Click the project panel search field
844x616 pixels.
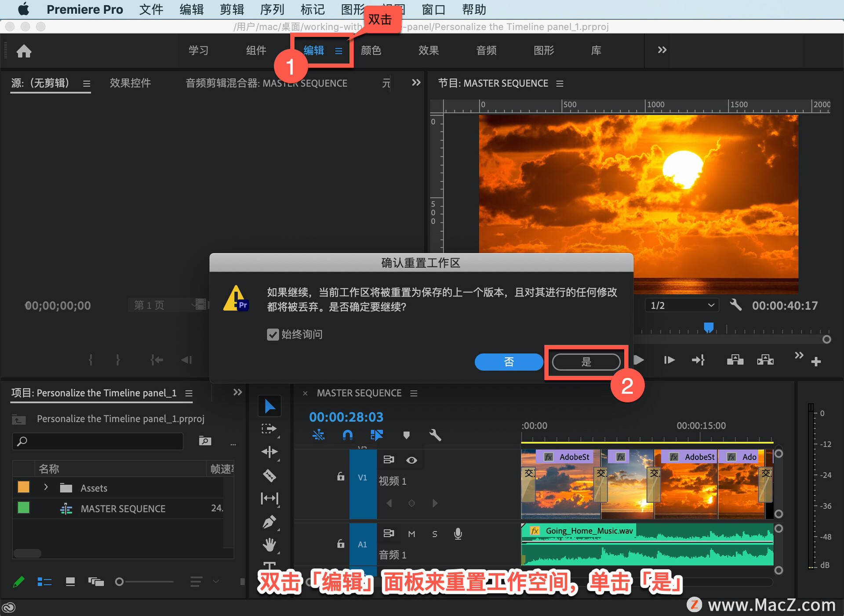99,441
